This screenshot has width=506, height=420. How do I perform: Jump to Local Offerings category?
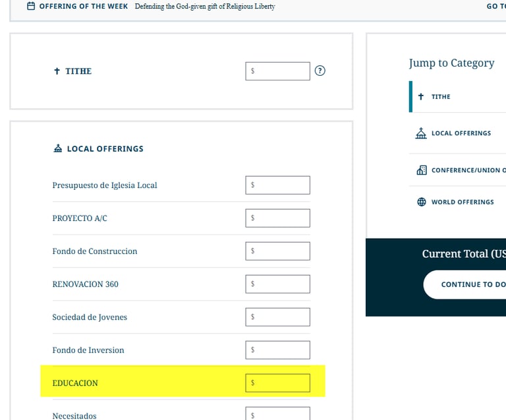461,133
